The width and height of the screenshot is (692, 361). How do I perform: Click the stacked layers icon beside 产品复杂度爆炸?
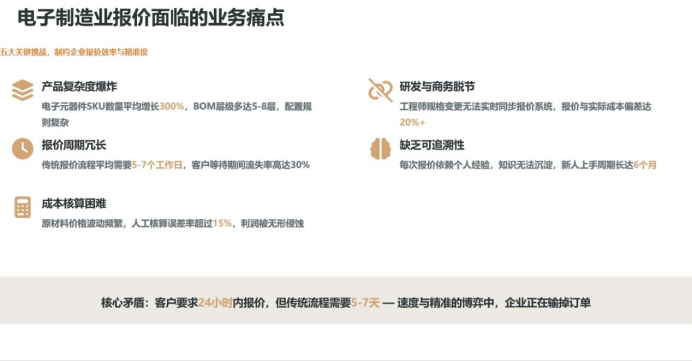23,90
